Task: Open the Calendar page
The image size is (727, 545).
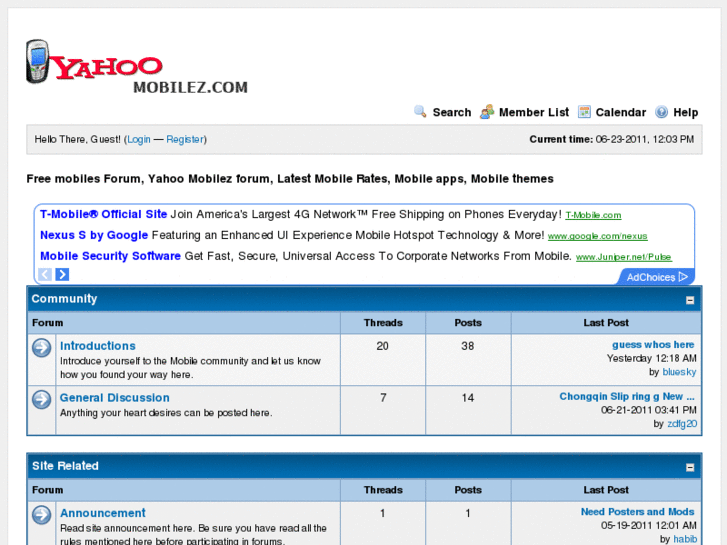Action: pyautogui.click(x=620, y=112)
